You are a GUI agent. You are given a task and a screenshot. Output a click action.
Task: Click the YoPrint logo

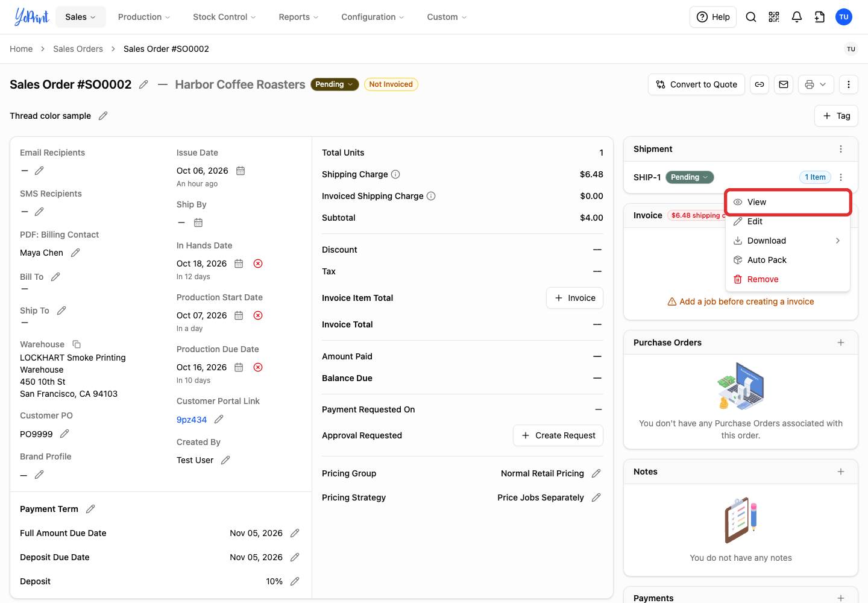(x=31, y=17)
